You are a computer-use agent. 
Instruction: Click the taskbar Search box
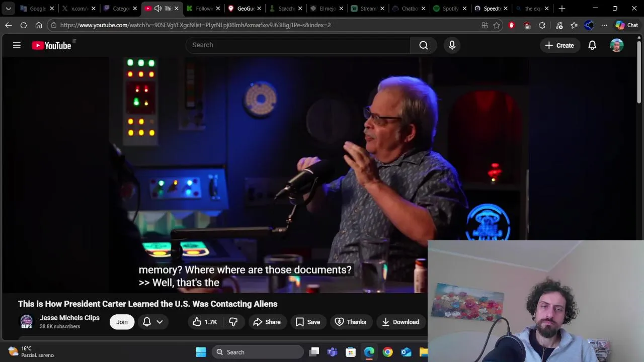258,352
